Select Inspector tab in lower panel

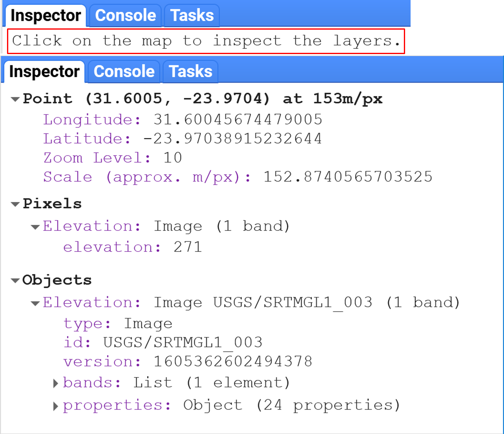[44, 72]
